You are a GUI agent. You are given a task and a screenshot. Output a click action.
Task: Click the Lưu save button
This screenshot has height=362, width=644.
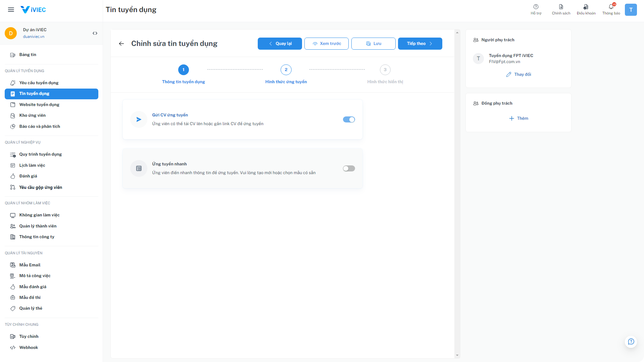click(373, 44)
